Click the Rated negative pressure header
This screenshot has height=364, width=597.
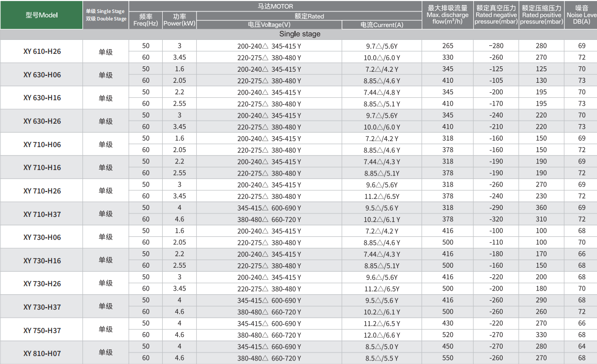[496, 15]
